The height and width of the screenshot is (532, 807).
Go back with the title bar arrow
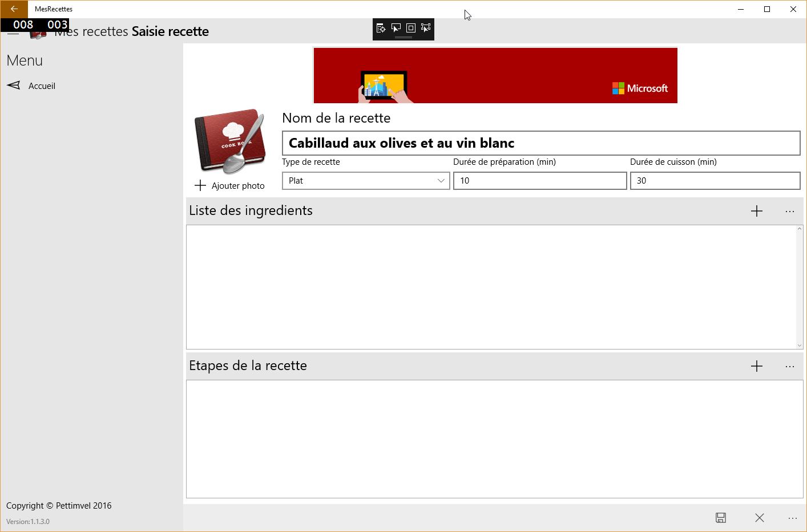[x=14, y=9]
